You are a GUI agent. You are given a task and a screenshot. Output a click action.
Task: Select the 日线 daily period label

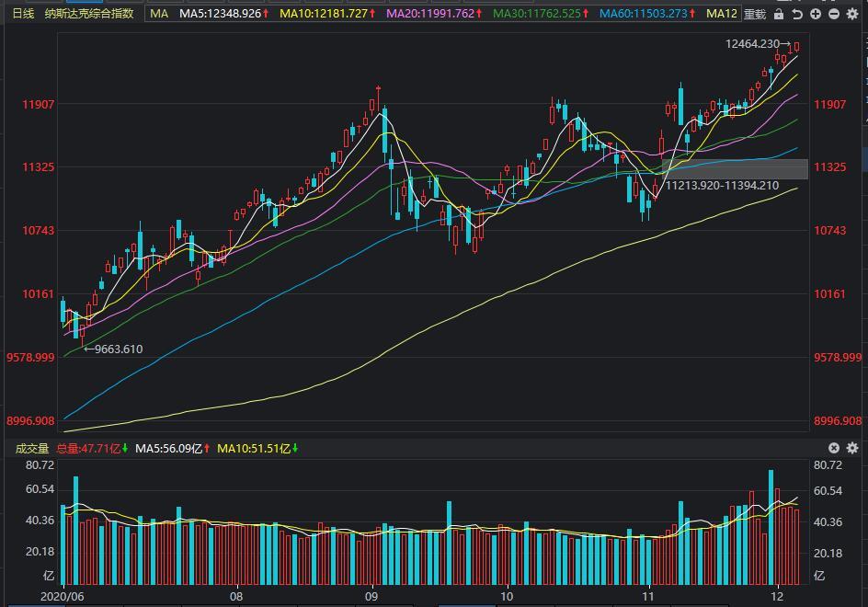(x=23, y=13)
